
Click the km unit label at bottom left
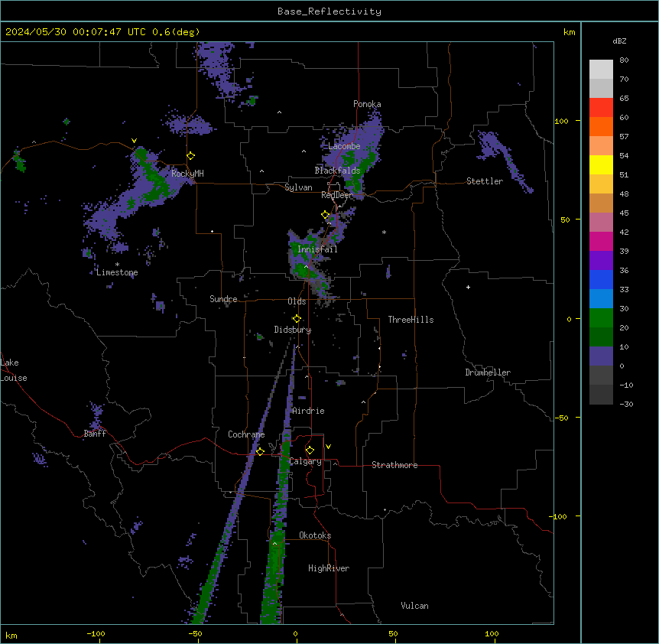pos(11,635)
